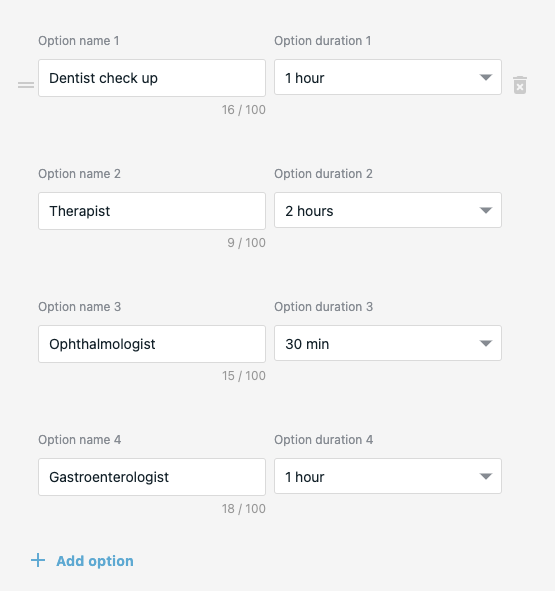
Task: Click the Option name 3 label
Action: click(80, 307)
